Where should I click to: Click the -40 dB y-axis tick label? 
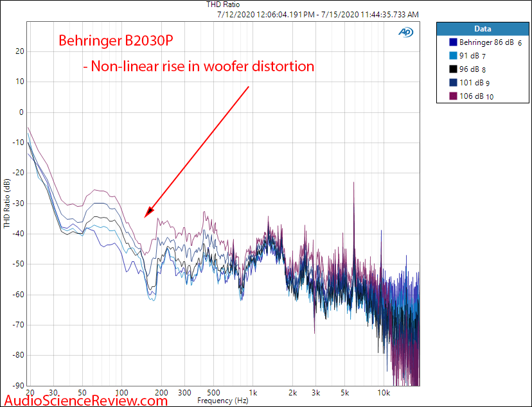click(x=19, y=234)
